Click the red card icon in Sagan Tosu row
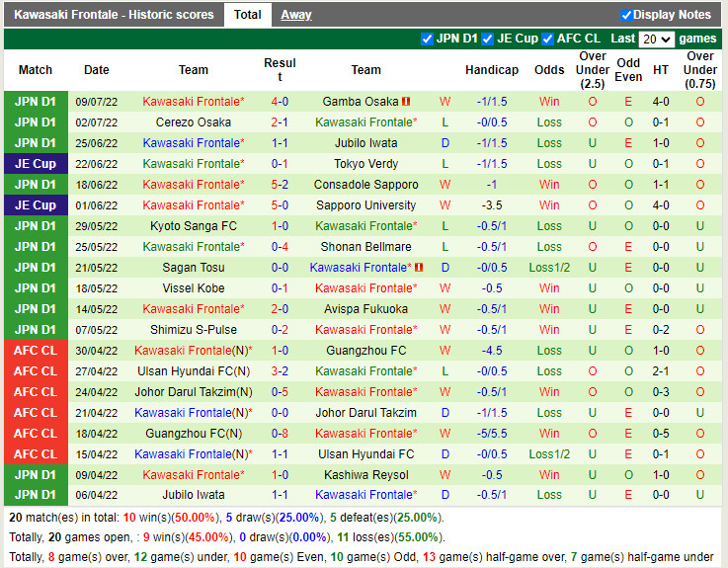This screenshot has width=728, height=568. point(419,268)
